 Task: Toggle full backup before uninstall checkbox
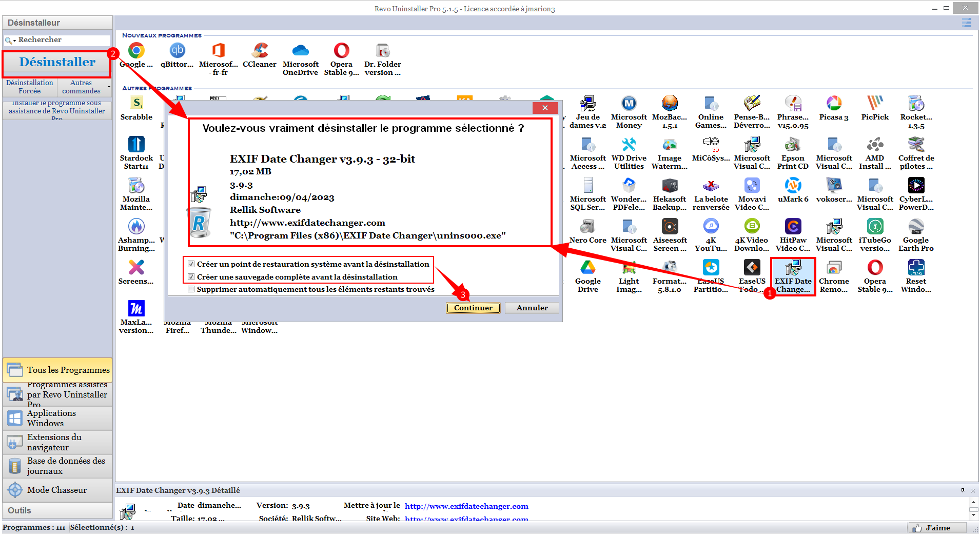click(x=191, y=277)
